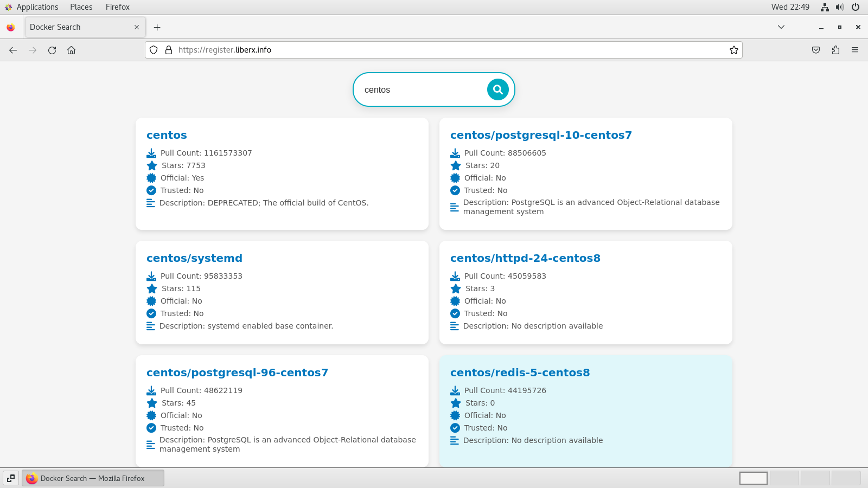Screen dimensions: 868x488
Task: Click 'Pull Count: 44195726' text
Action: click(x=505, y=390)
